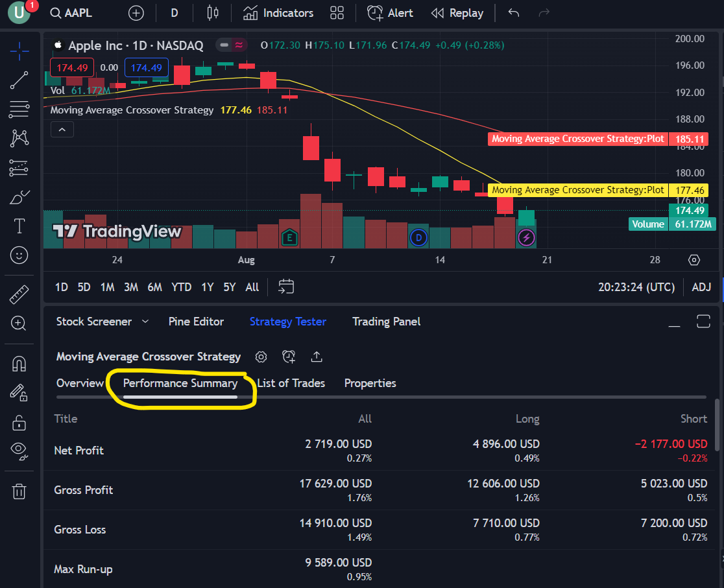Set the chart range to 1D
Image resolution: width=724 pixels, height=588 pixels.
[x=62, y=287]
